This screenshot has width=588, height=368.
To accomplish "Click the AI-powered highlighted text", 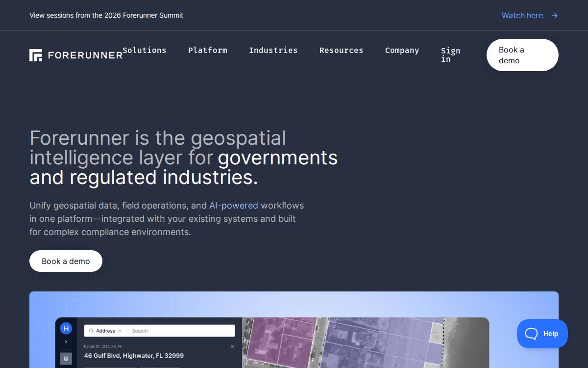I will tap(234, 206).
